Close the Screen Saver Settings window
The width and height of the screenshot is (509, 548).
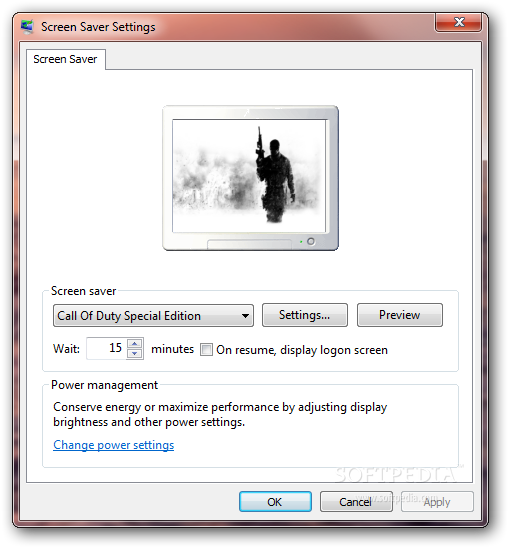pos(458,22)
